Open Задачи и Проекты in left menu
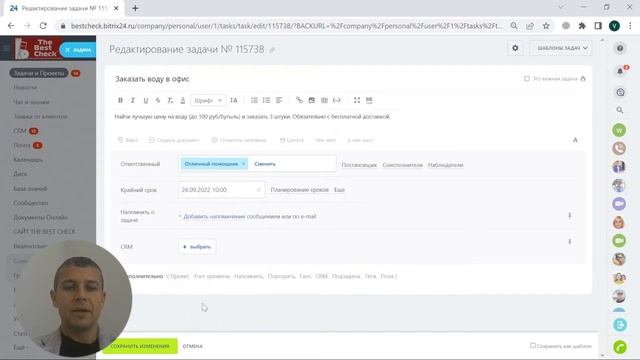 [39, 73]
